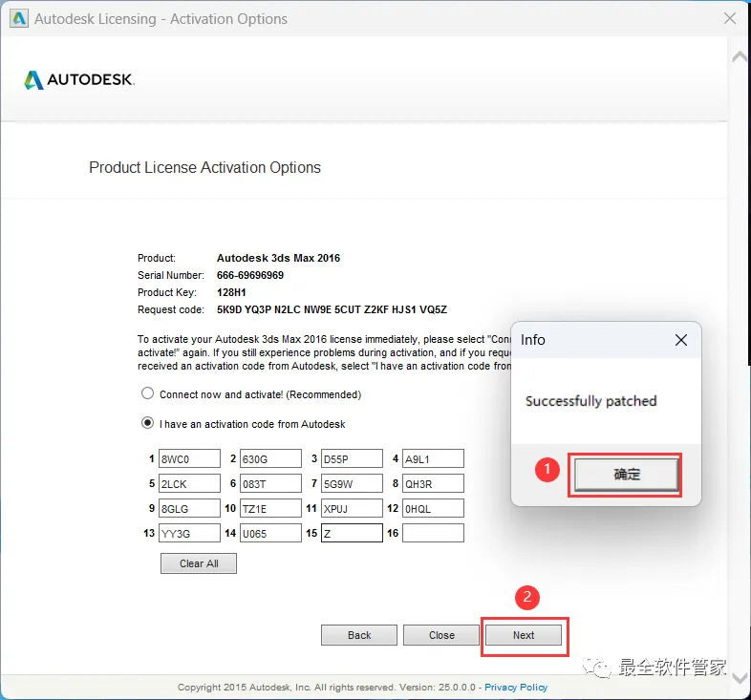Confirm Info dialog with 确定 button

click(627, 475)
